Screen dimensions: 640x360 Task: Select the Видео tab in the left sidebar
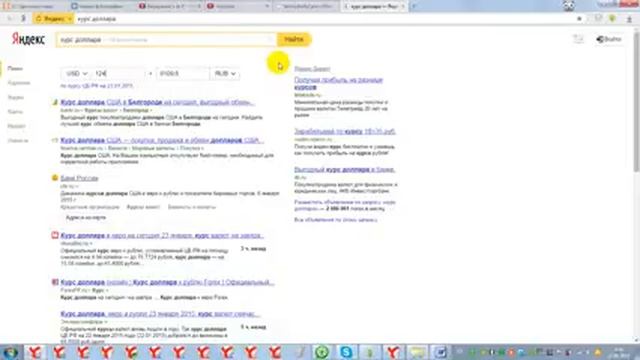pos(16,98)
